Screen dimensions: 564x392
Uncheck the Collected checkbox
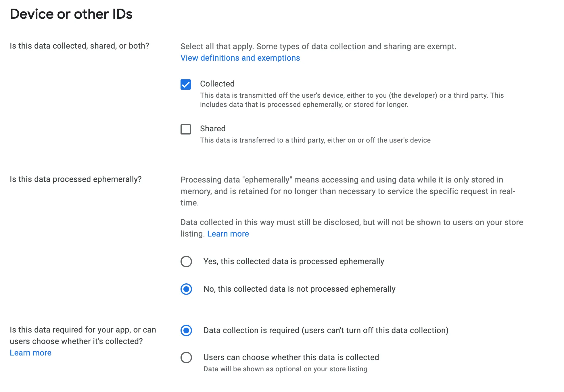click(186, 84)
